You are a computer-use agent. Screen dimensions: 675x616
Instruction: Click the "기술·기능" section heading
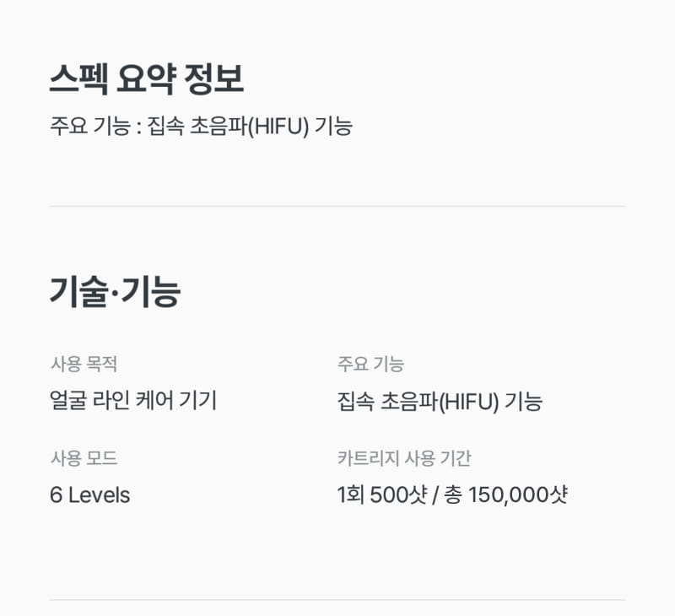[x=115, y=292]
